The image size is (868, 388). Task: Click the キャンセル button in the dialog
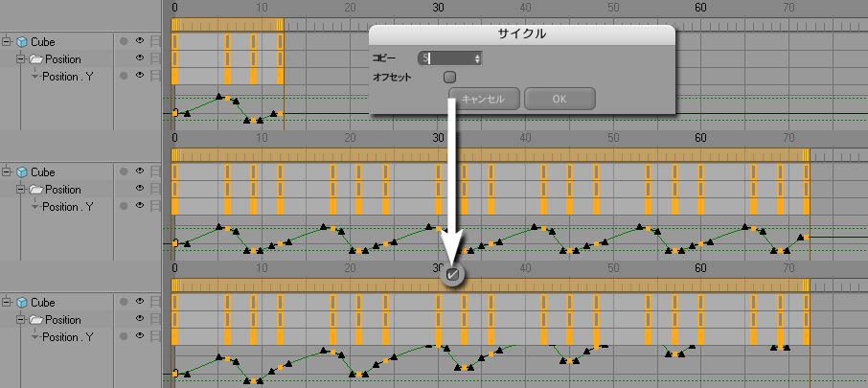pyautogui.click(x=484, y=99)
